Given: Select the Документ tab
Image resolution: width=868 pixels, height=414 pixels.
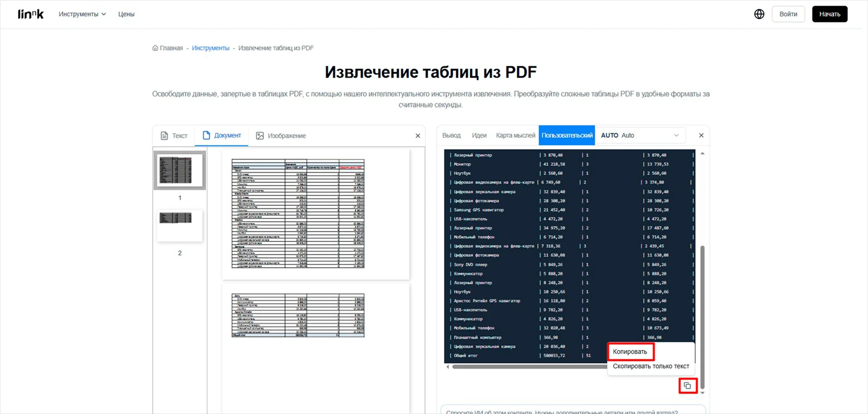Looking at the screenshot, I should pyautogui.click(x=222, y=135).
